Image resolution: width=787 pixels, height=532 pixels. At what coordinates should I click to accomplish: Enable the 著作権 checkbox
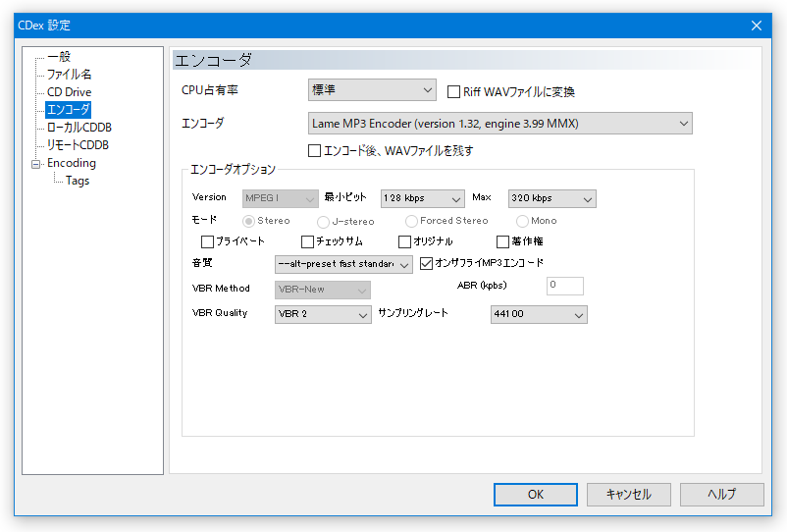(x=502, y=241)
